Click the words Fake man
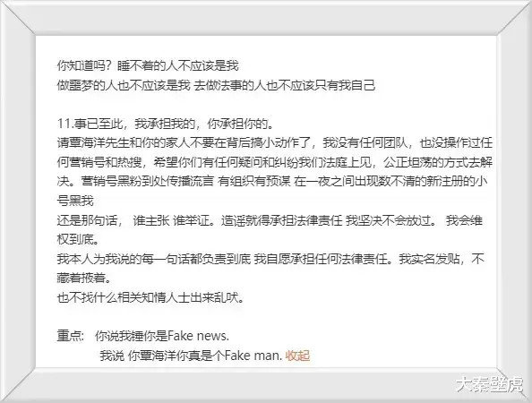This screenshot has width=532, height=403. (253, 356)
